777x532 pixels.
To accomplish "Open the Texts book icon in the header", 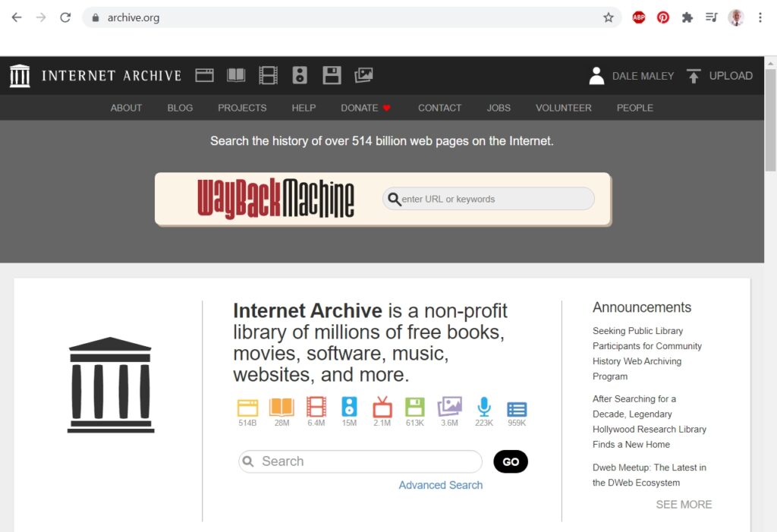I will click(236, 75).
